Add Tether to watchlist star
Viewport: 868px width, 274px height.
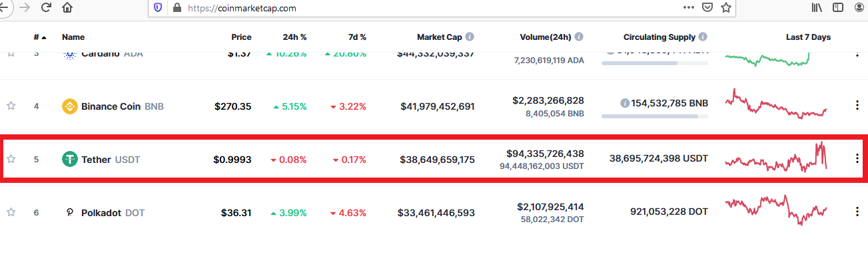tap(11, 159)
